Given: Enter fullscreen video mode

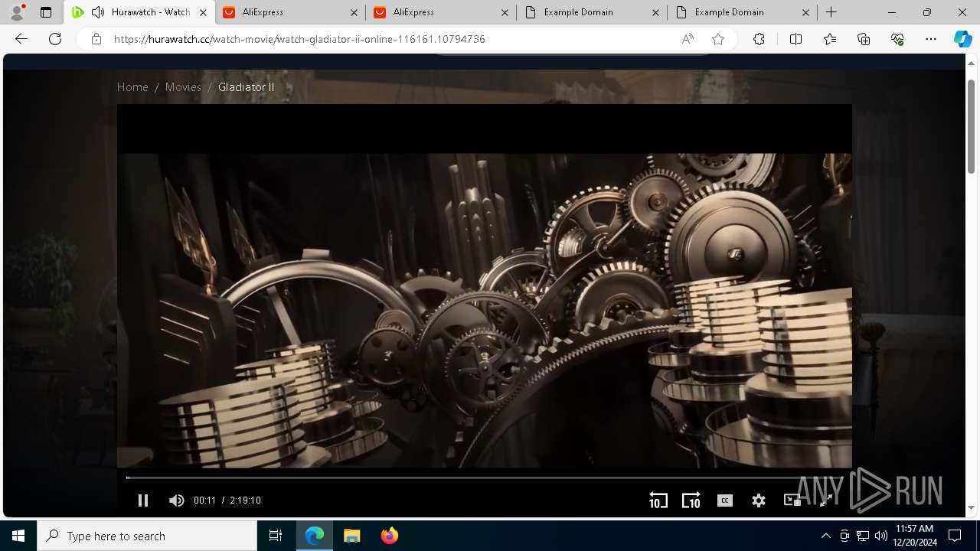Looking at the screenshot, I should coord(826,500).
